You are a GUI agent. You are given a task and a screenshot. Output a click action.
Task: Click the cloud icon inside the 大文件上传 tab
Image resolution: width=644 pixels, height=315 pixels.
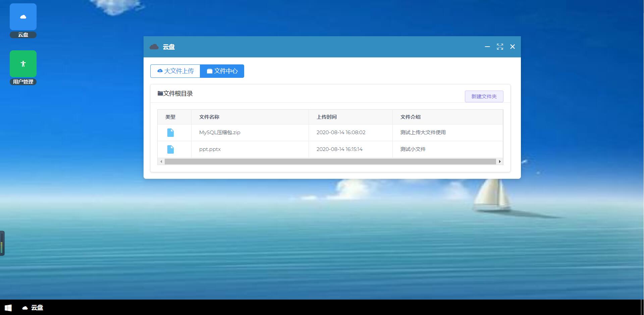pos(160,71)
